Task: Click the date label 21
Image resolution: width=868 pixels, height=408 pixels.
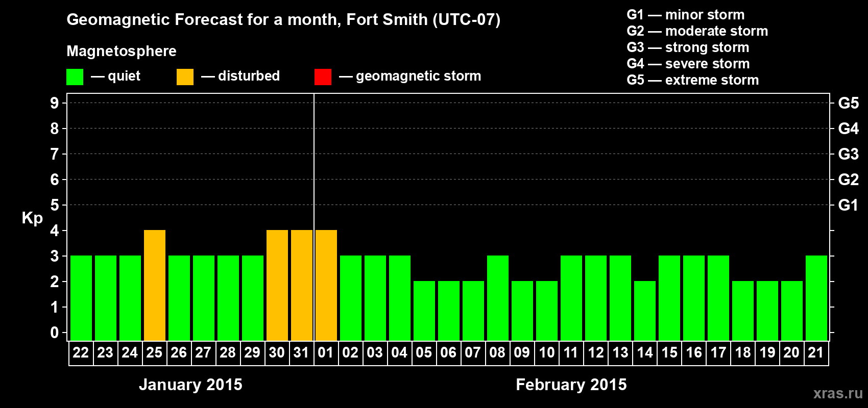Action: 816,353
